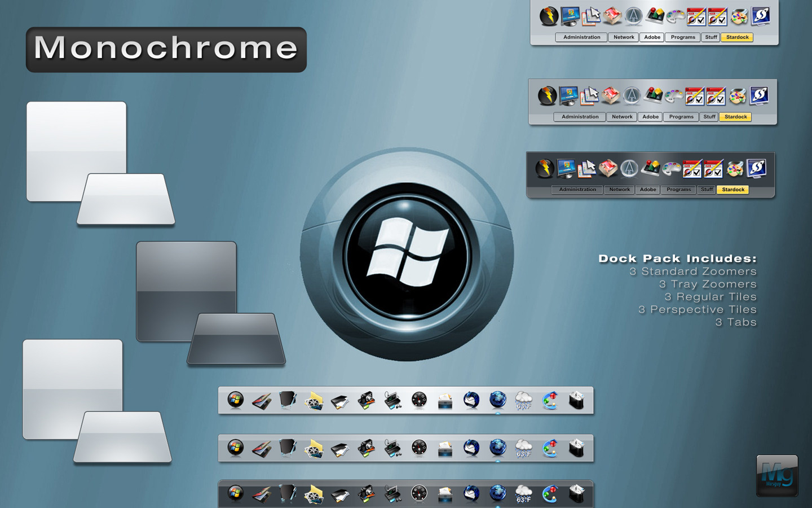
Task: Open the paint palette icon in the dark tabbed dock
Action: point(671,169)
